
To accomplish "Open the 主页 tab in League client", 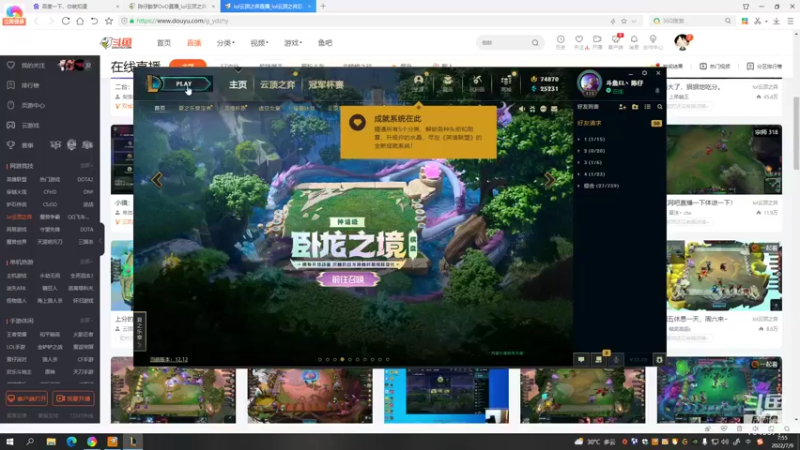I will tap(238, 85).
